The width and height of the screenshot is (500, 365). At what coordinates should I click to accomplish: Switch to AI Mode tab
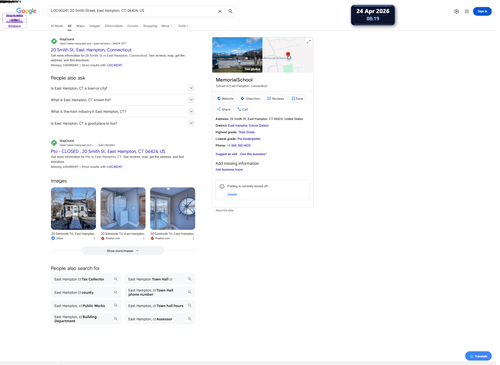(x=57, y=26)
